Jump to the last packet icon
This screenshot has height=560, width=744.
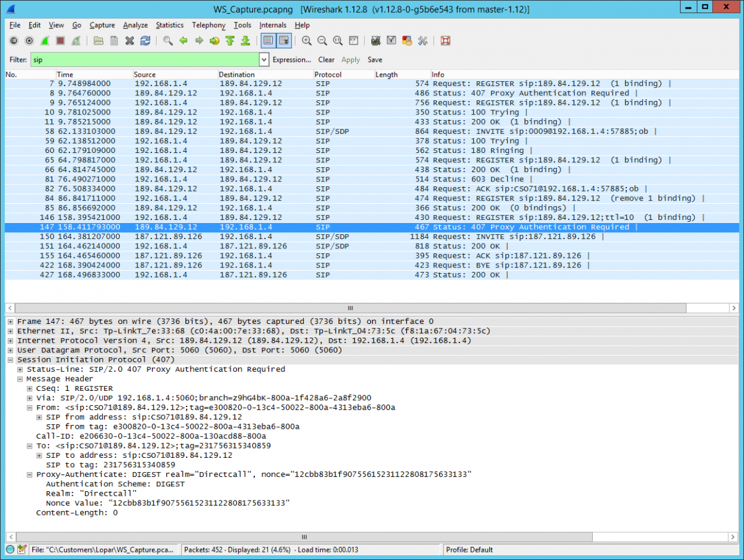pos(246,41)
